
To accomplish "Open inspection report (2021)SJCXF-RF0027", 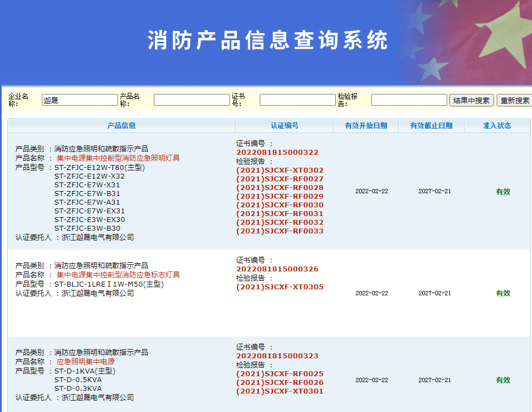I will click(x=280, y=179).
